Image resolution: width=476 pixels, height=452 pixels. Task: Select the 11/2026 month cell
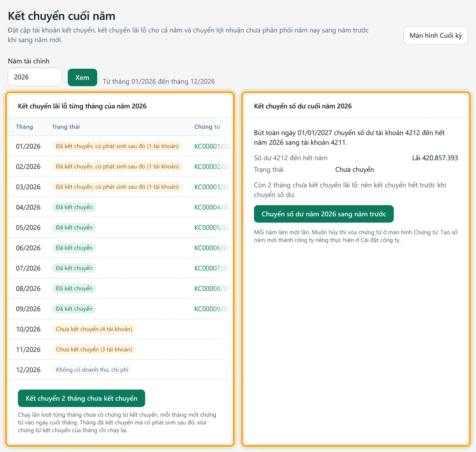pyautogui.click(x=28, y=350)
